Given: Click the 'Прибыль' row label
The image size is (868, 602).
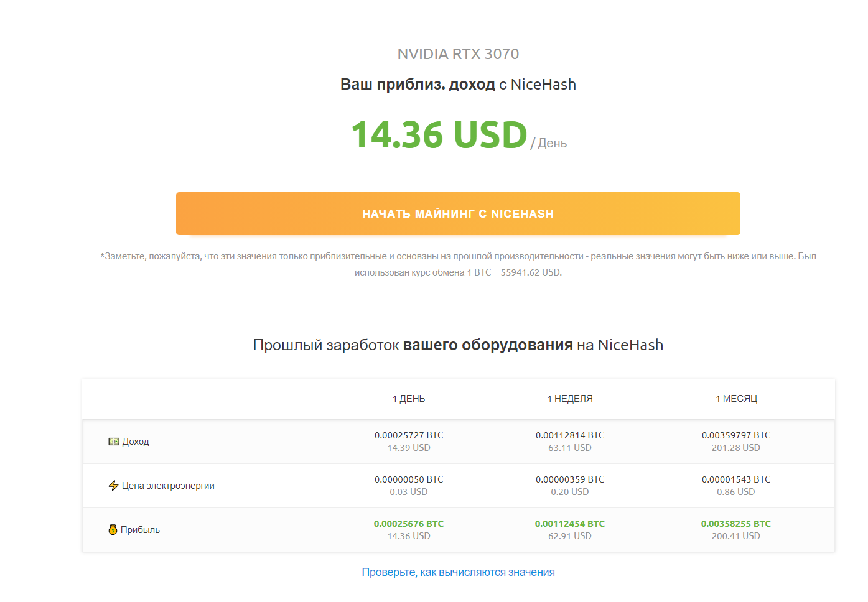Looking at the screenshot, I should [140, 530].
